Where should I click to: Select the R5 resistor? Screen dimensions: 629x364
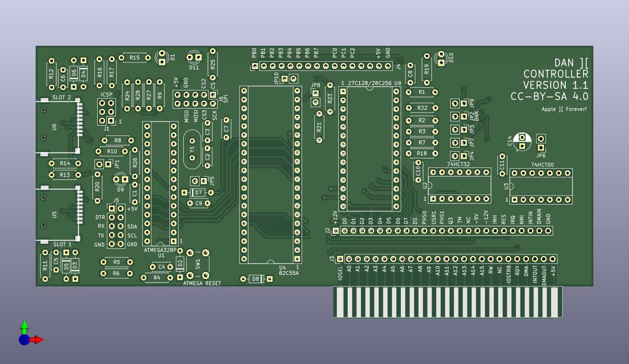click(x=117, y=262)
